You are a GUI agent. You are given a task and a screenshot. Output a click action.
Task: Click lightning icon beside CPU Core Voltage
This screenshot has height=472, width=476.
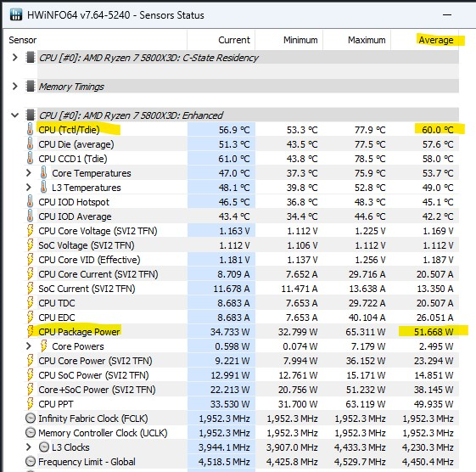click(x=30, y=231)
